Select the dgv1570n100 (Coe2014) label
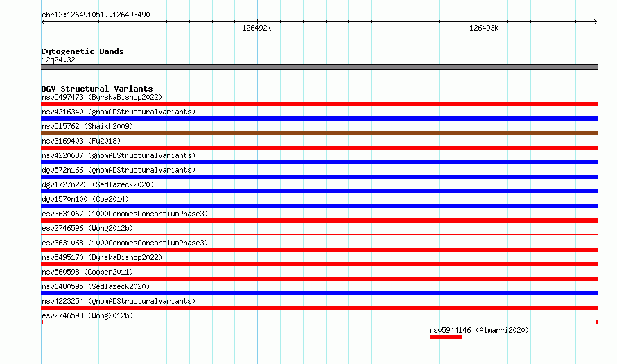The image size is (617, 364). tap(85, 199)
